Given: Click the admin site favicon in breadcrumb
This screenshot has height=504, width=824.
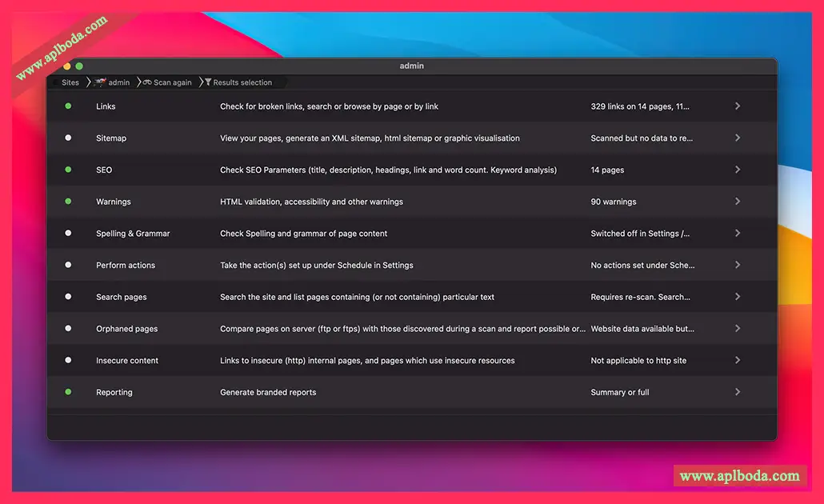Looking at the screenshot, I should coord(100,82).
